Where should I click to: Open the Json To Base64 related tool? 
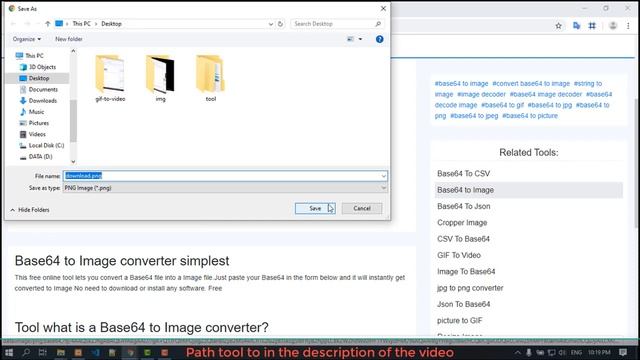pos(463,304)
